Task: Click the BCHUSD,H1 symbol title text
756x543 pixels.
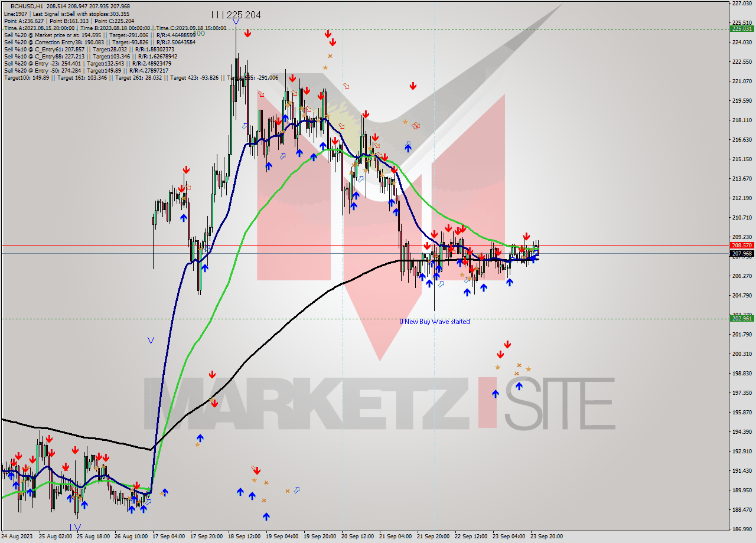Action: 26,6
